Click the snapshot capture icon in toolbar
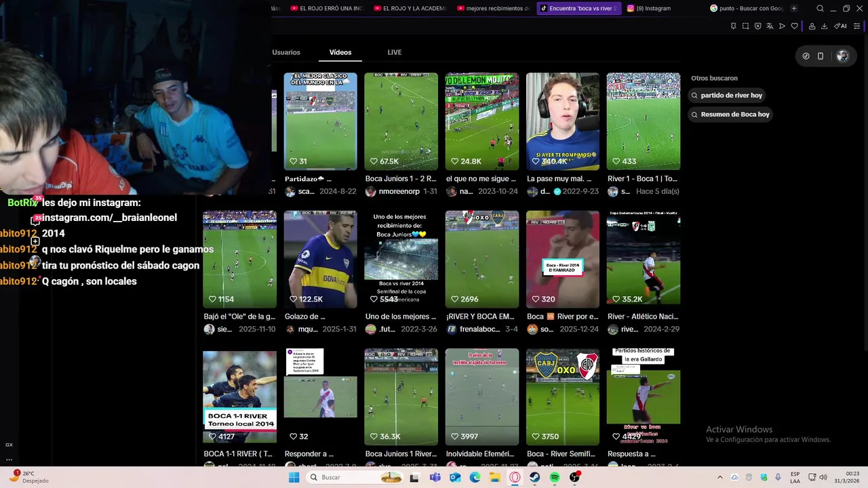This screenshot has width=868, height=488. click(745, 26)
